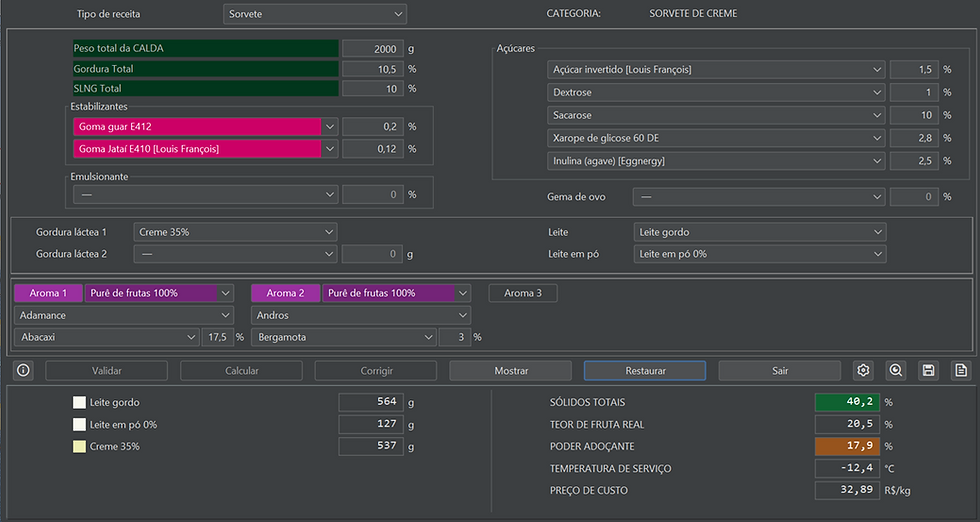Click the Creme 35% color swatch
Screen dimensions: 980x522
pos(79,446)
